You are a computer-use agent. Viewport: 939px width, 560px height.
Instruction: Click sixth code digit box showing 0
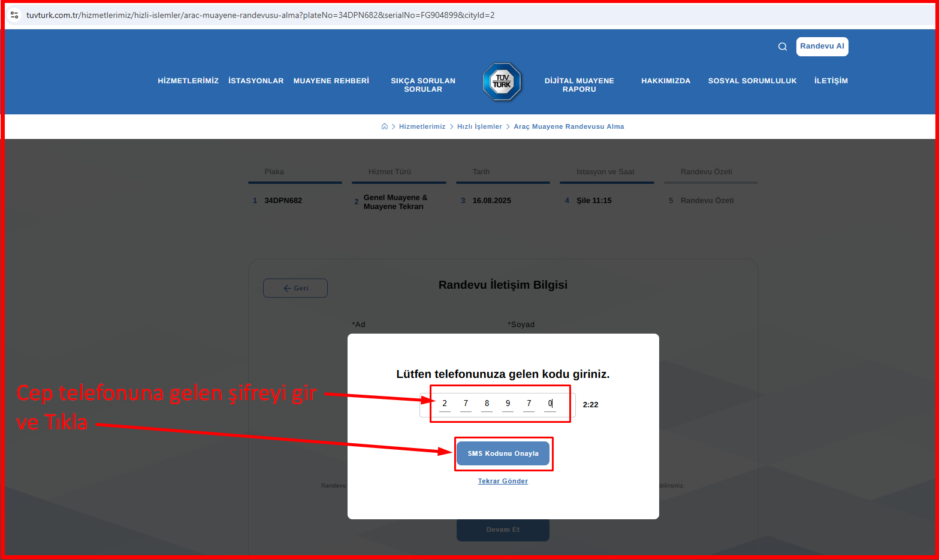[x=550, y=404]
